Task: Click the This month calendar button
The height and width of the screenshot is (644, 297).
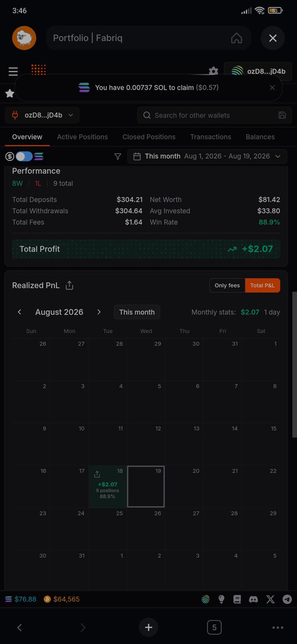Action: pos(137,312)
